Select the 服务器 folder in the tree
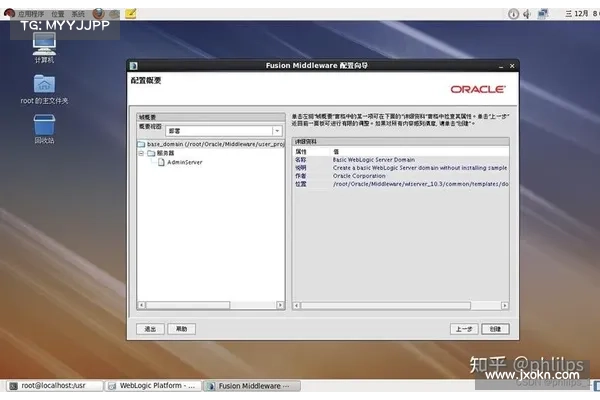The width and height of the screenshot is (600, 400). (x=161, y=153)
